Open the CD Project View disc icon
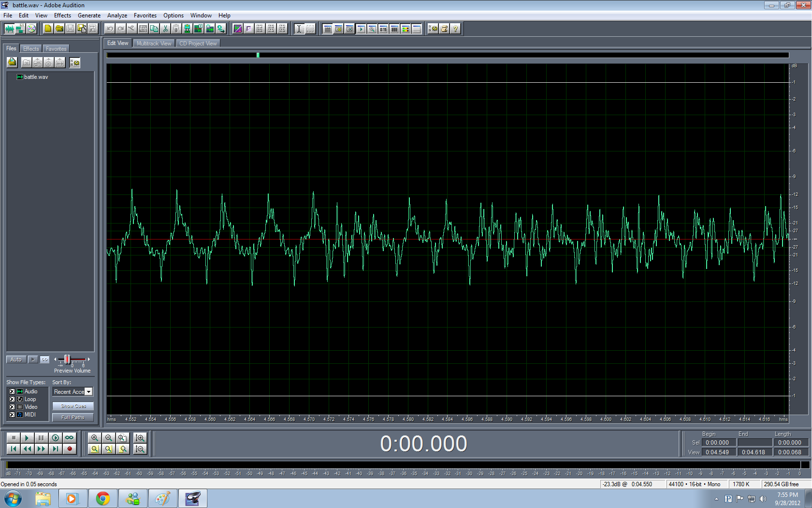The image size is (812, 508). [x=31, y=29]
